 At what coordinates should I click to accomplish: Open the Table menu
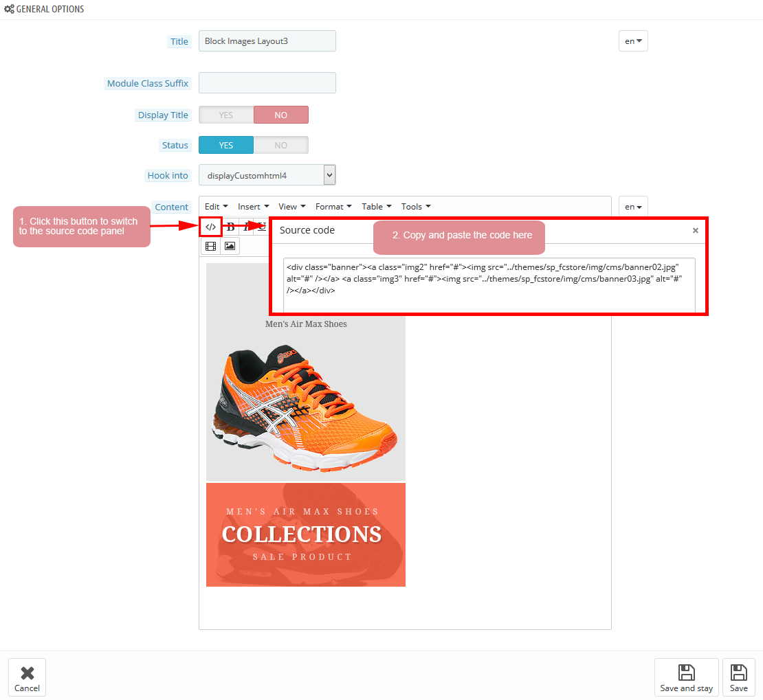point(377,207)
